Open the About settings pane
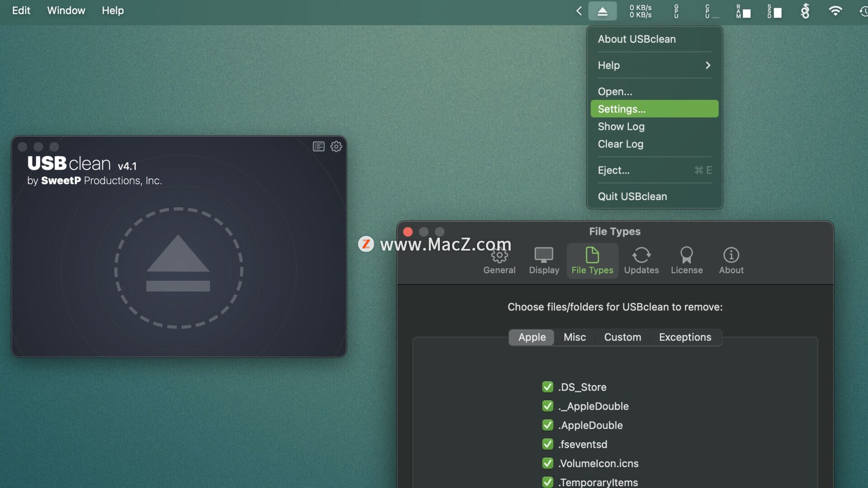The width and height of the screenshot is (868, 488). pyautogui.click(x=731, y=261)
